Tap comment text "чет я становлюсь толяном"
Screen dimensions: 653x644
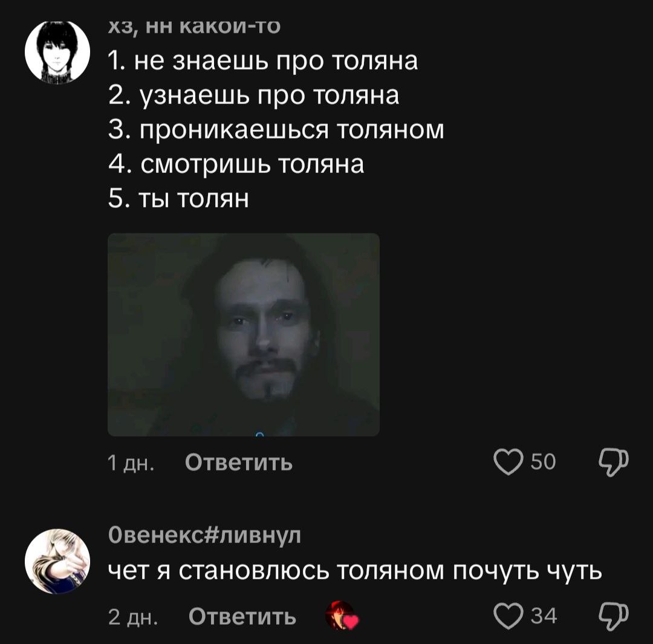pyautogui.click(x=276, y=571)
